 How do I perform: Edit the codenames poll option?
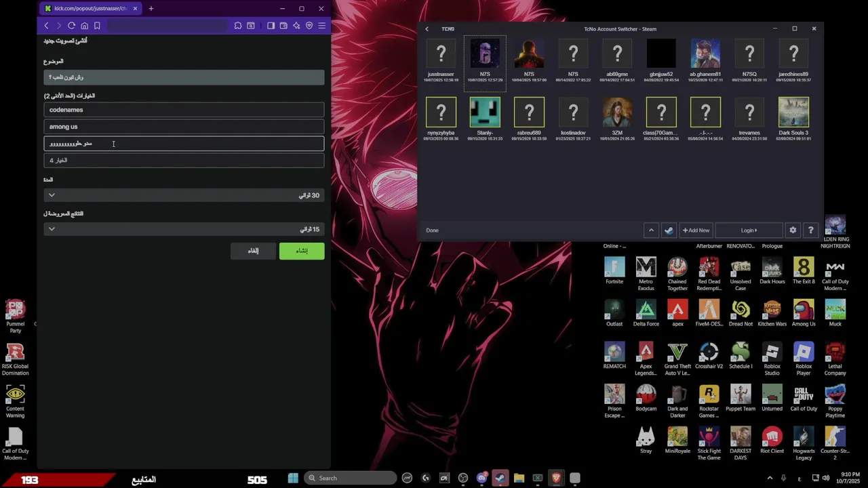184,110
